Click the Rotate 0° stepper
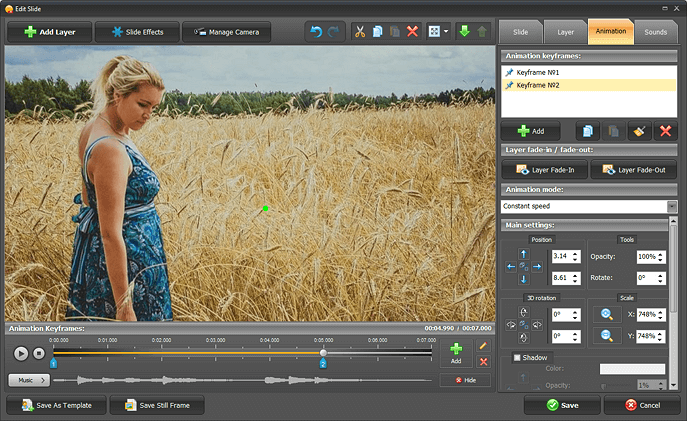The width and height of the screenshot is (687, 421). 660,278
